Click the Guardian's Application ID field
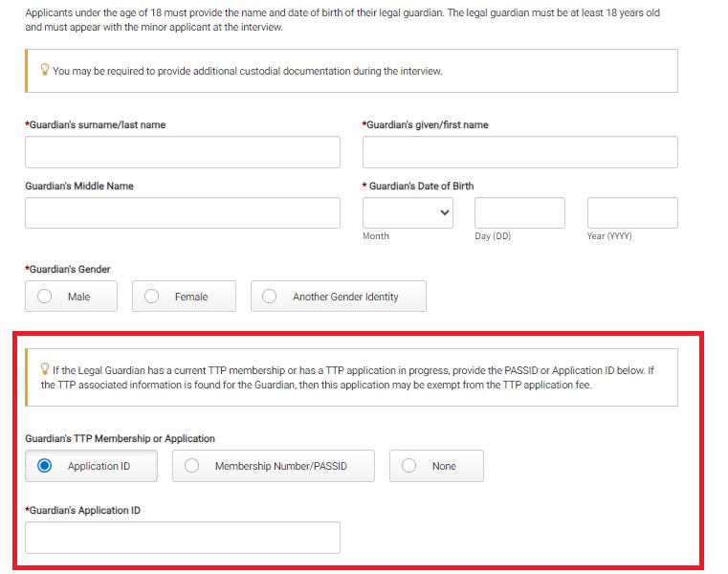This screenshot has width=728, height=574. pyautogui.click(x=183, y=538)
